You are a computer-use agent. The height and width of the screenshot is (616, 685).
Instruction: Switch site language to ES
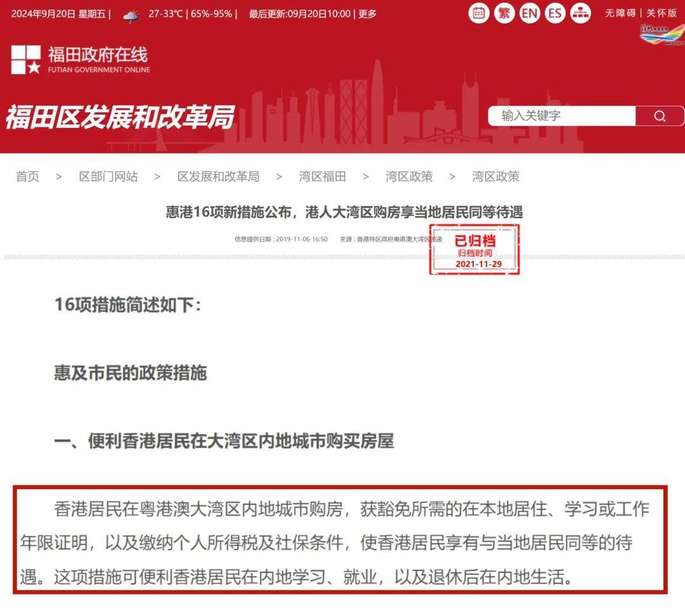point(555,13)
